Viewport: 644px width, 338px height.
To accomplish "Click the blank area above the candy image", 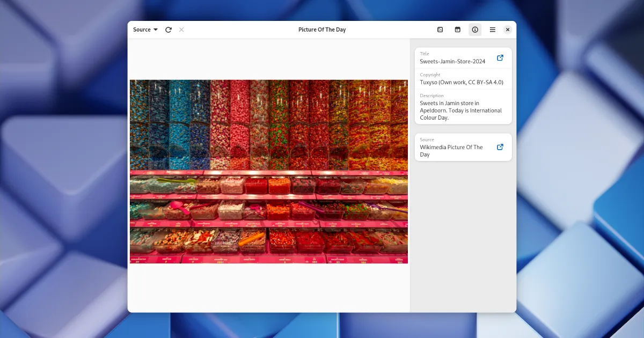I will 268,59.
